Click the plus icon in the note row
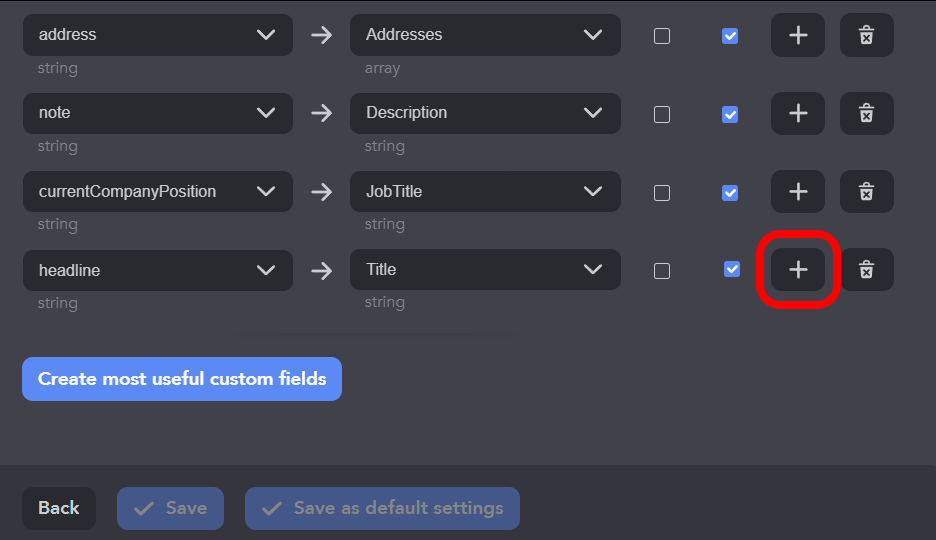 click(797, 113)
